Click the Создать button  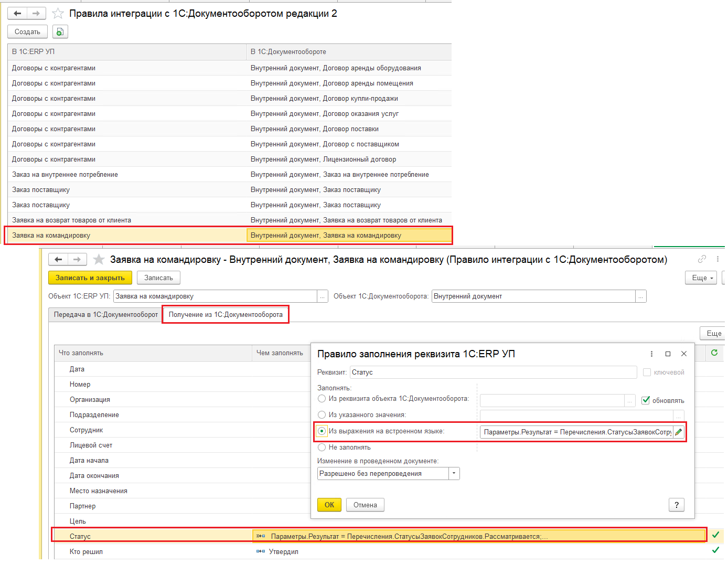pyautogui.click(x=27, y=32)
